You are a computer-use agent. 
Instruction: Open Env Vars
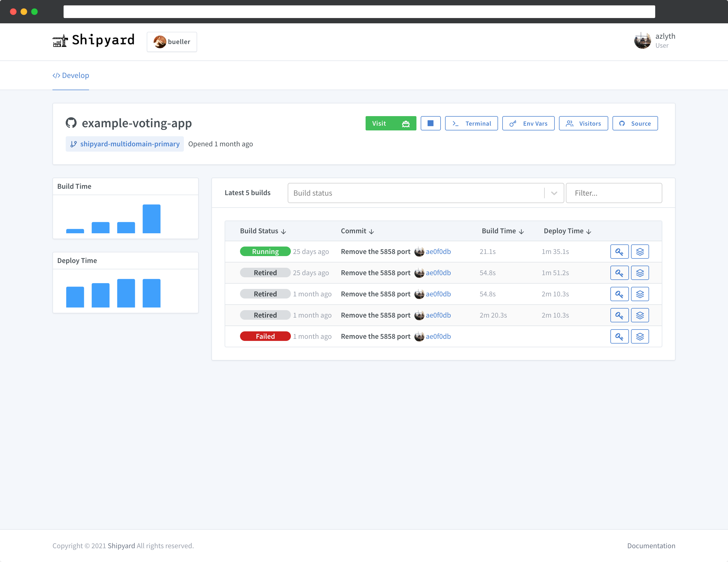tap(528, 124)
